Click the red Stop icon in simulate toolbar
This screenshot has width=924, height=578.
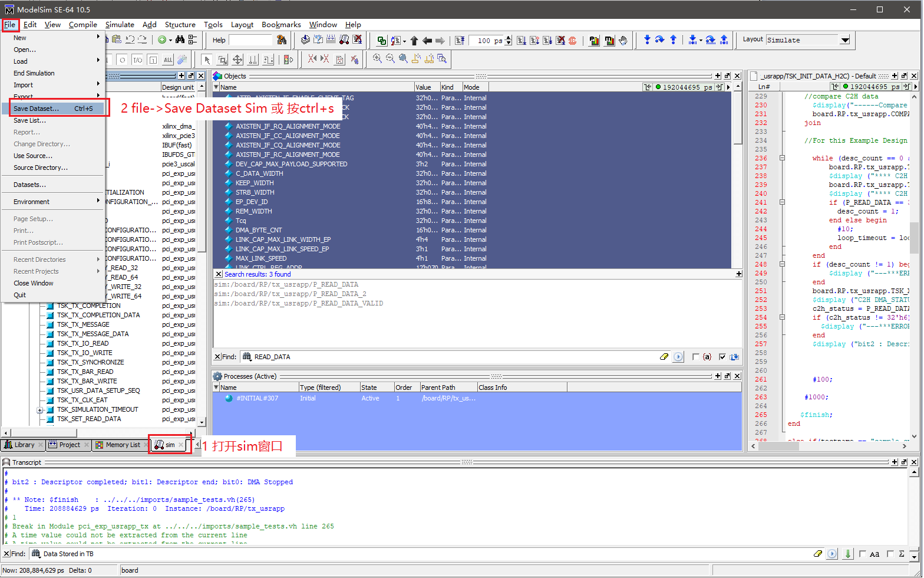[572, 40]
